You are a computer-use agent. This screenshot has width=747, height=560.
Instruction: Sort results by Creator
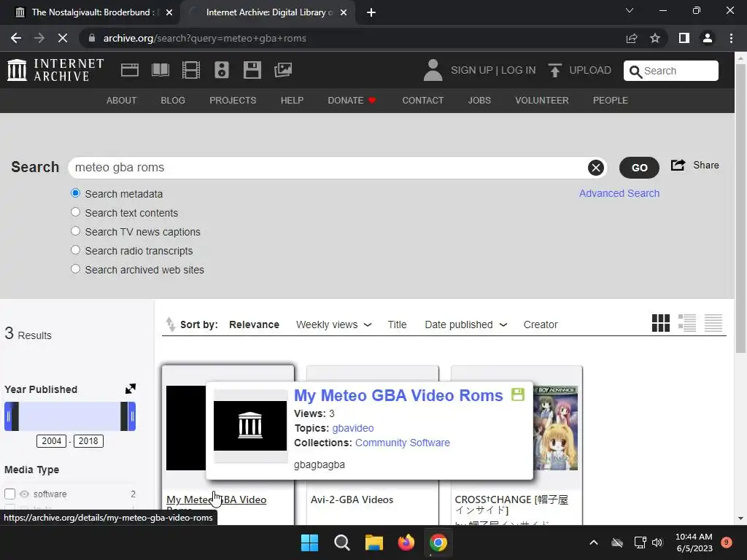541,324
